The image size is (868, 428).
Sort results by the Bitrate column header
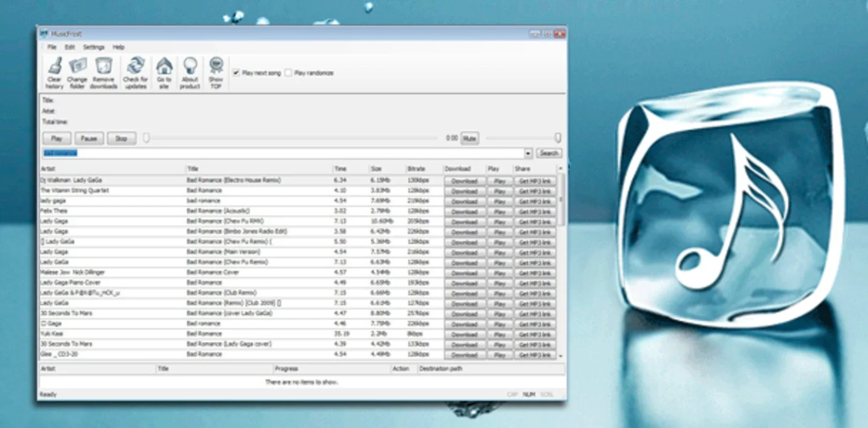click(424, 169)
